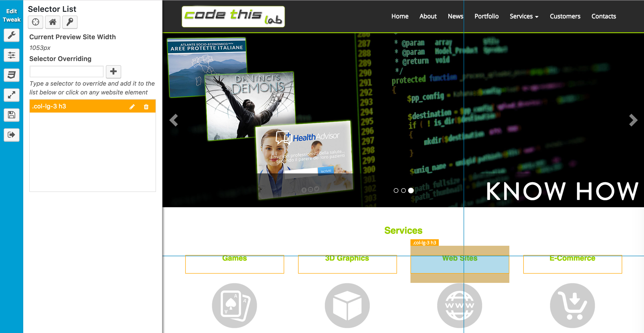Viewport: 644px width, 333px height.
Task: Click the delete trash icon on .col-lg-3 h3
Action: (146, 107)
